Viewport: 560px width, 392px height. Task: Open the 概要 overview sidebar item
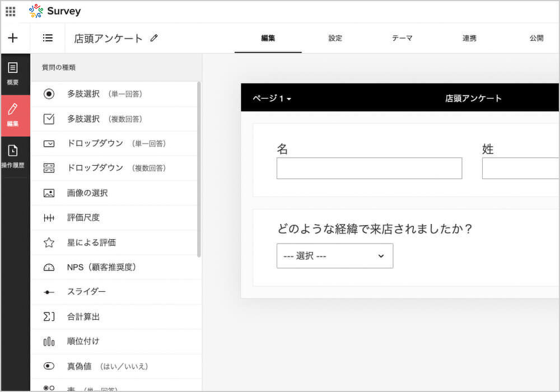click(13, 73)
